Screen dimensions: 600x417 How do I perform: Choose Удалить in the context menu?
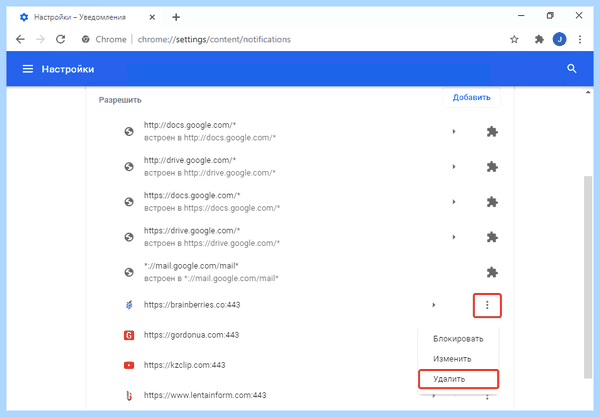(458, 379)
